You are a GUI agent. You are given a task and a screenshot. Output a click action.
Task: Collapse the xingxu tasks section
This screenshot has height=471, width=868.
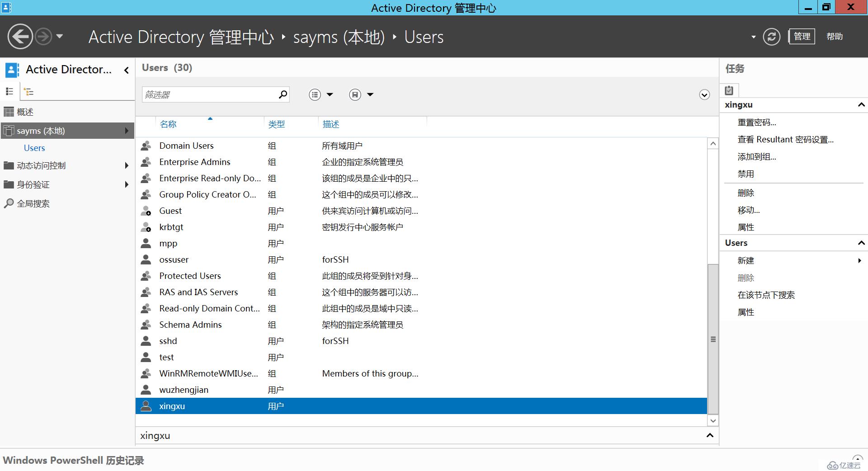[861, 104]
